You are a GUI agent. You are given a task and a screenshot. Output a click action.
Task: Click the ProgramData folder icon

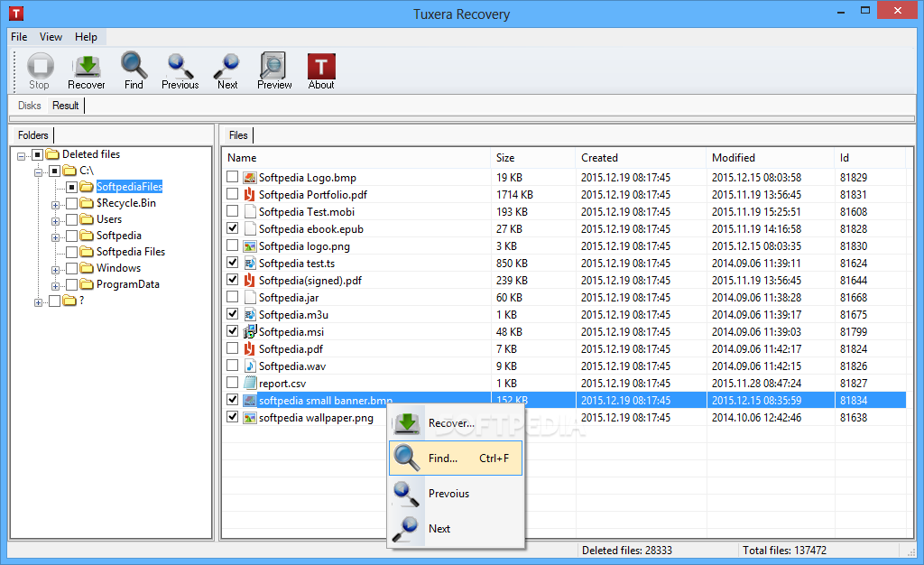pos(88,284)
